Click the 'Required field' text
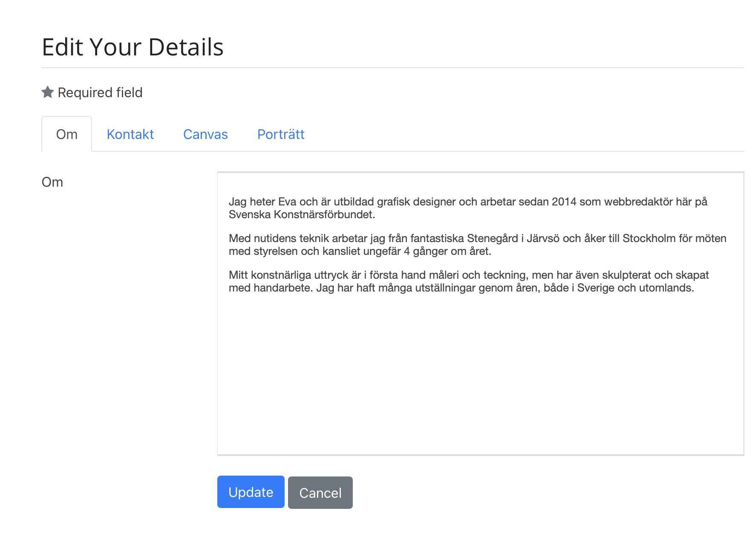The height and width of the screenshot is (560, 755). click(x=100, y=92)
